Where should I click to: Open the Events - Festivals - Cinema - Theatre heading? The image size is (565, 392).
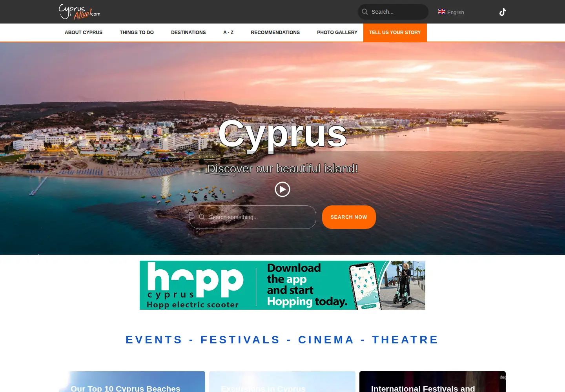point(282,340)
